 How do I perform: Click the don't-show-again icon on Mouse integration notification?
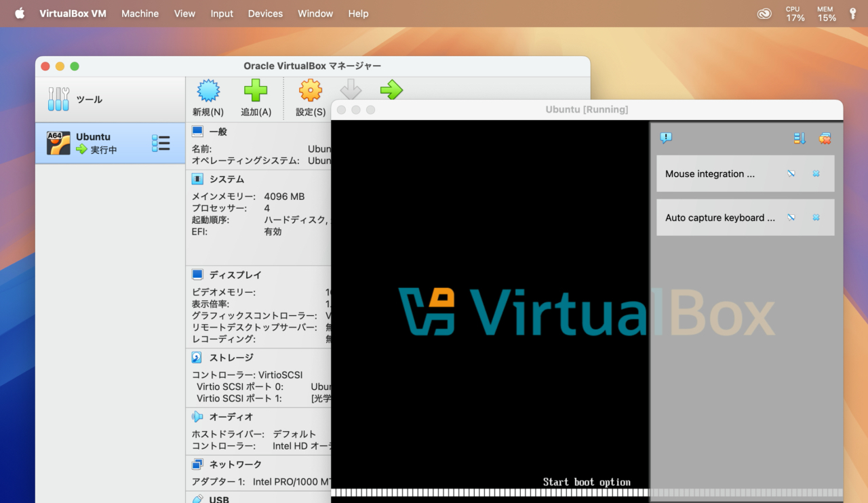[x=791, y=174]
